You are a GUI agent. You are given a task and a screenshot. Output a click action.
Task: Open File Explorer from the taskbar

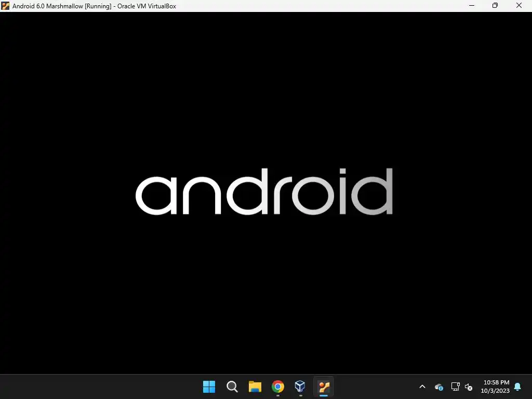pyautogui.click(x=255, y=387)
